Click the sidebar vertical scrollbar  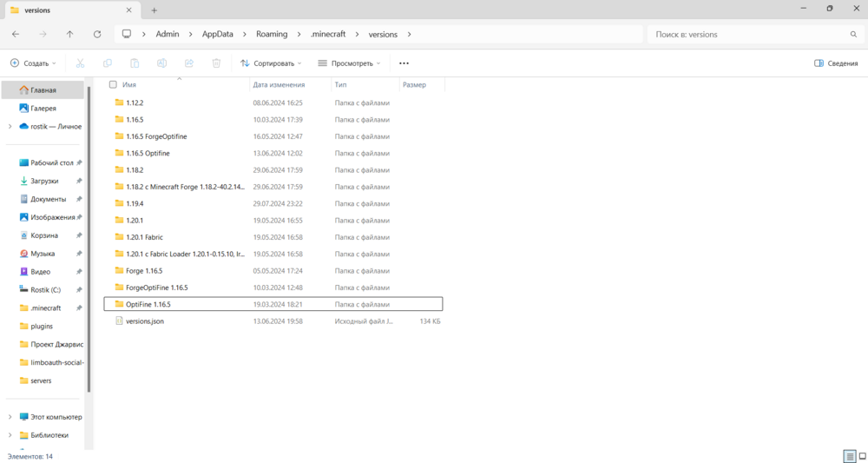point(89,238)
